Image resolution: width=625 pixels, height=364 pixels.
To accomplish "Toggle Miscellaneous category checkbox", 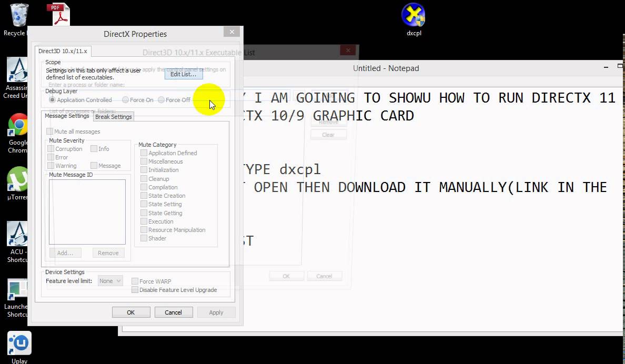I will [x=144, y=161].
